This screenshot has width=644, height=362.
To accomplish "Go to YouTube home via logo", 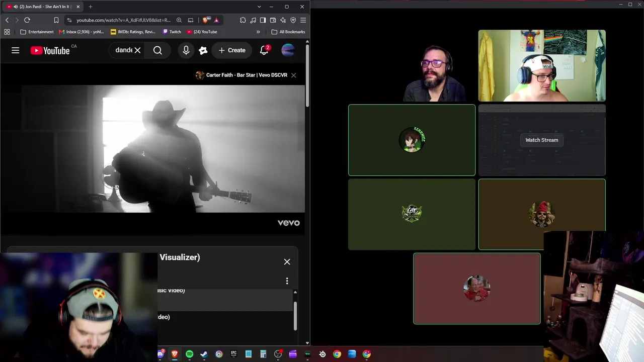I will (x=50, y=50).
